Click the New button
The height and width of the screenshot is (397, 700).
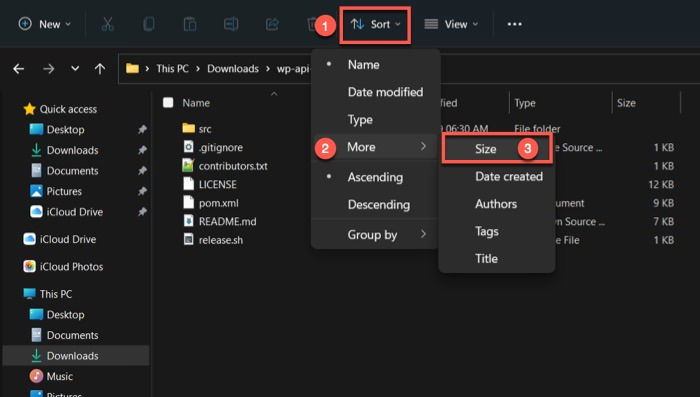[x=45, y=24]
